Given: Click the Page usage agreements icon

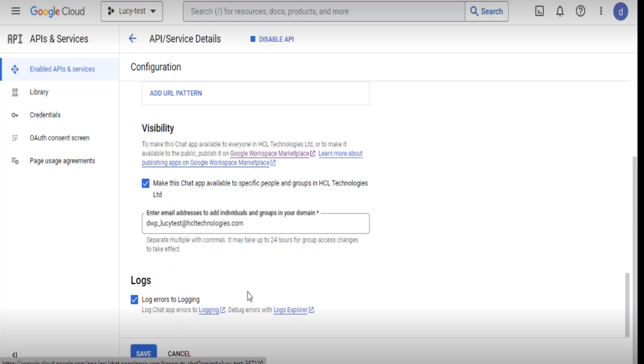Looking at the screenshot, I should click(x=15, y=161).
